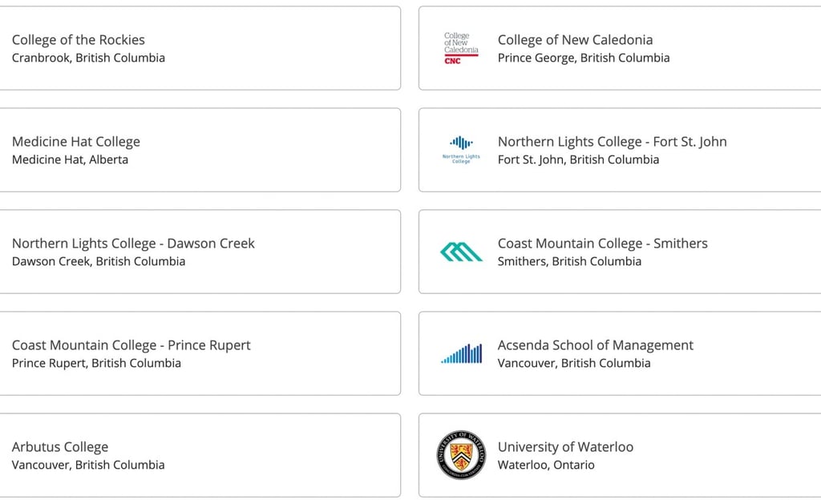Click the Acsenda School blue bars logo
The height and width of the screenshot is (504, 821).
point(461,353)
